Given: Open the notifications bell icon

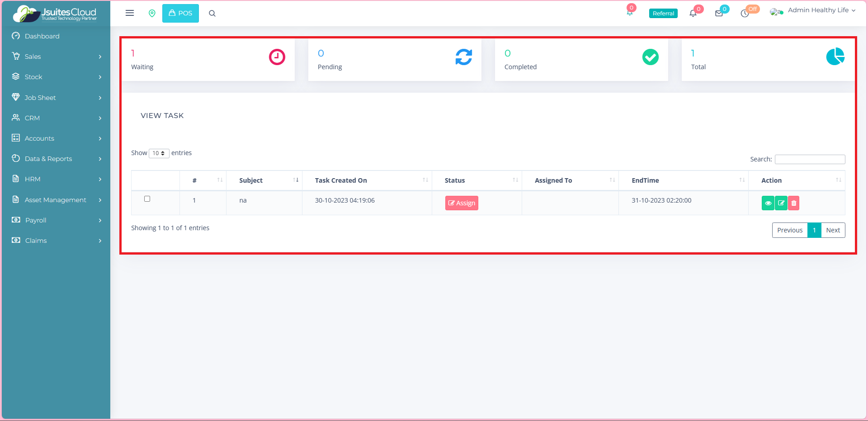Looking at the screenshot, I should coord(693,14).
